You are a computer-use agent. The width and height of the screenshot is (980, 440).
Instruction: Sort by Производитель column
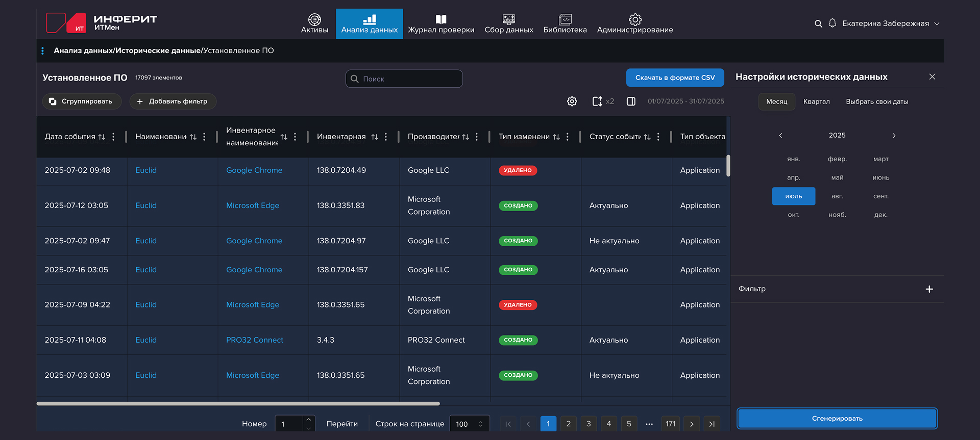pyautogui.click(x=465, y=137)
